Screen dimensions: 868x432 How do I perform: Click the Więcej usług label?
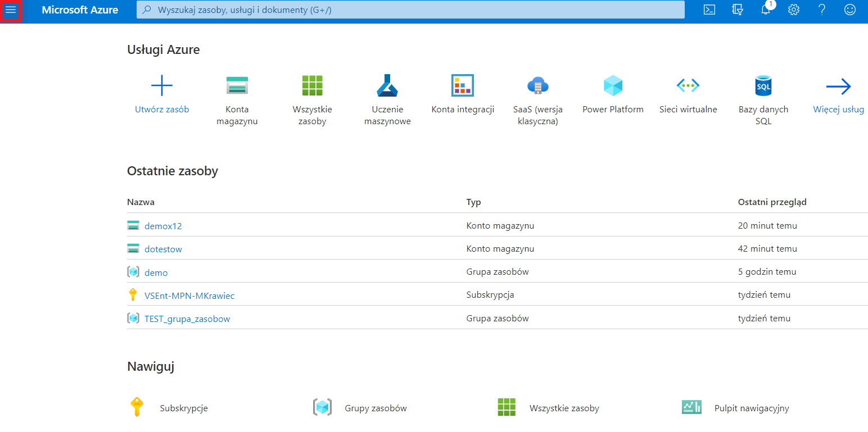tap(838, 110)
